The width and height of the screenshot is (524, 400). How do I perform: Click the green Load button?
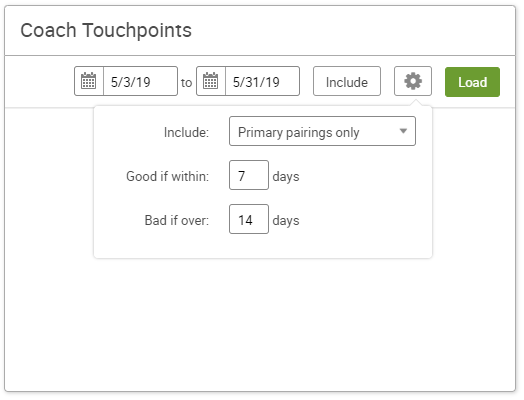coord(472,82)
